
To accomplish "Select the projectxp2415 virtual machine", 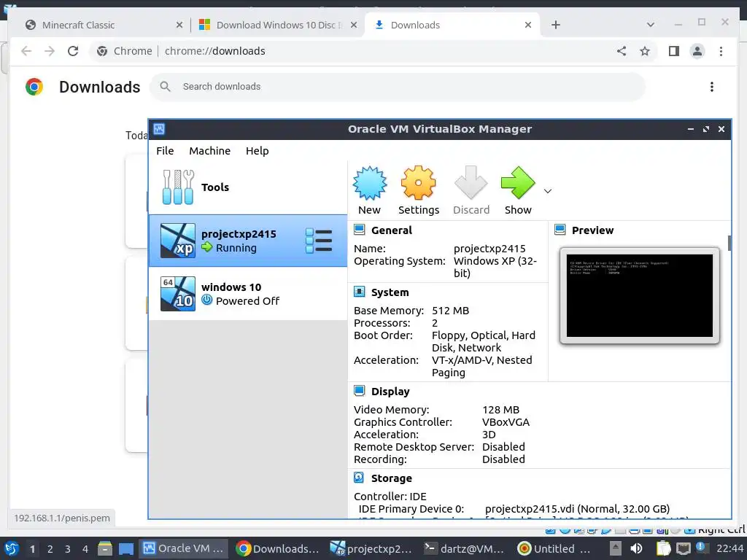I will pos(248,241).
